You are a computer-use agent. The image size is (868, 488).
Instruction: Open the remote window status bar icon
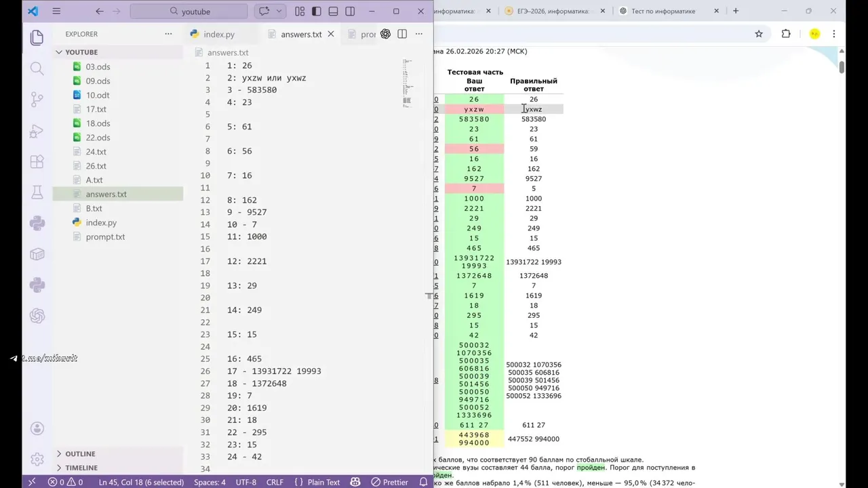click(31, 482)
